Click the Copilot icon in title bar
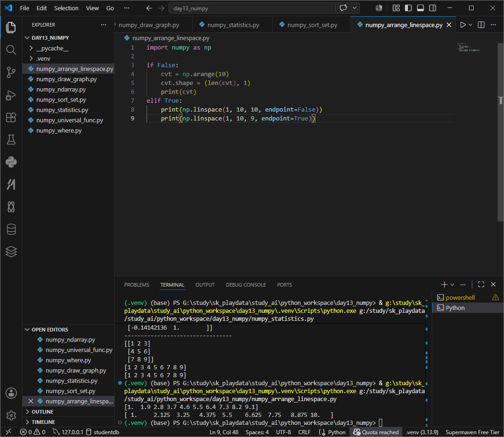 tap(379, 8)
